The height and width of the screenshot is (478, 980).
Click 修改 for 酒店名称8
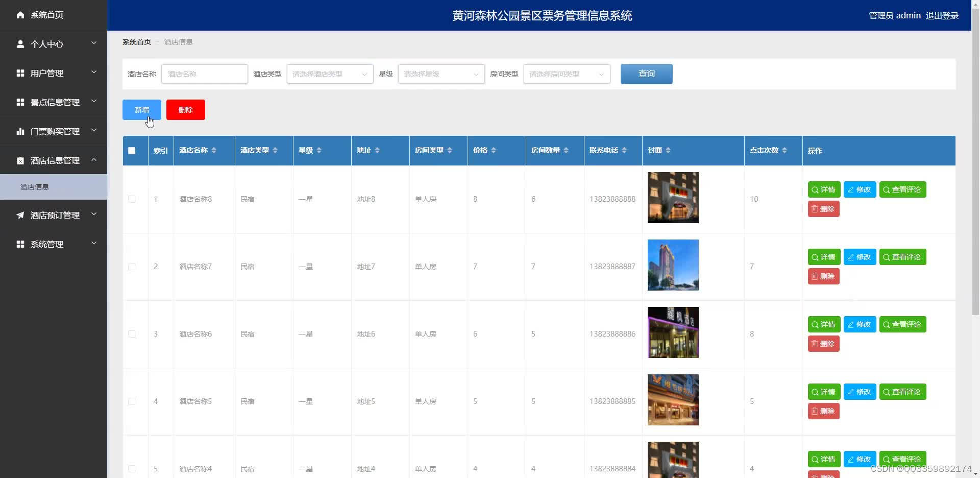tap(860, 189)
